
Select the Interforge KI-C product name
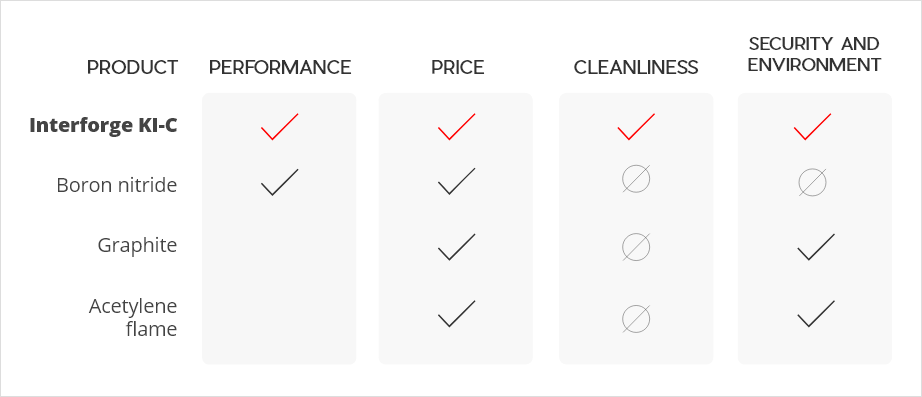pyautogui.click(x=103, y=126)
